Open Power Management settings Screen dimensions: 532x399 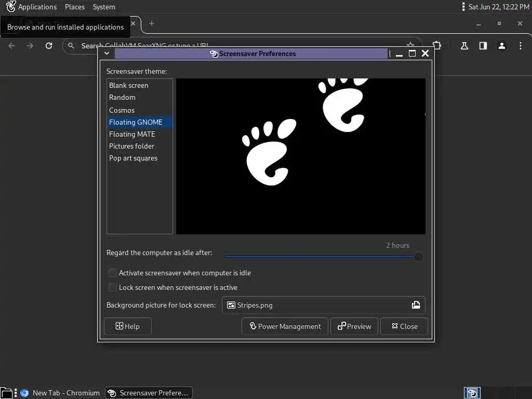pyautogui.click(x=285, y=326)
